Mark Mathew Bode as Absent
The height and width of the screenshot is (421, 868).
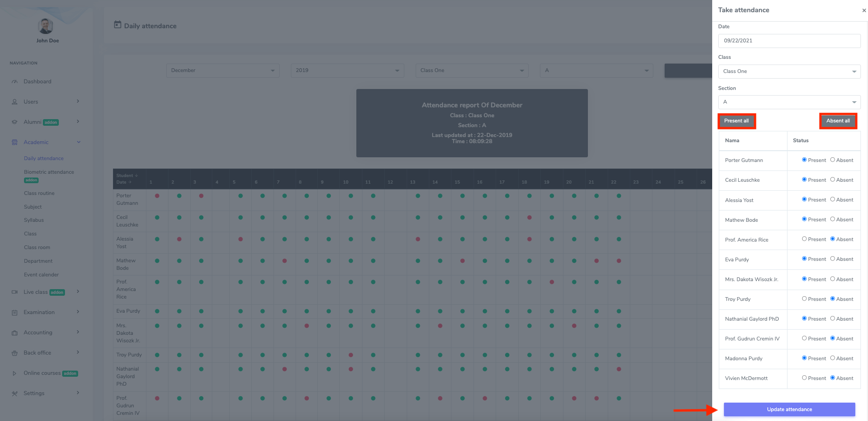[x=833, y=219]
